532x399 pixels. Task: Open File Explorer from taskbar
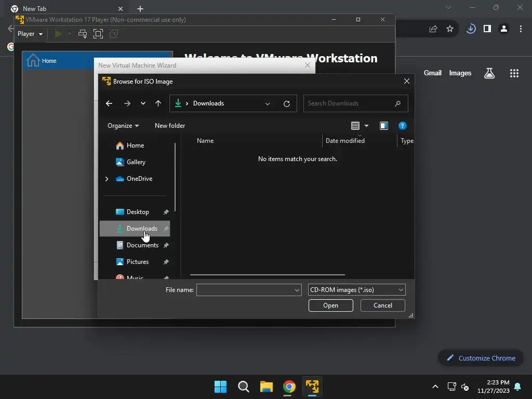(x=267, y=387)
